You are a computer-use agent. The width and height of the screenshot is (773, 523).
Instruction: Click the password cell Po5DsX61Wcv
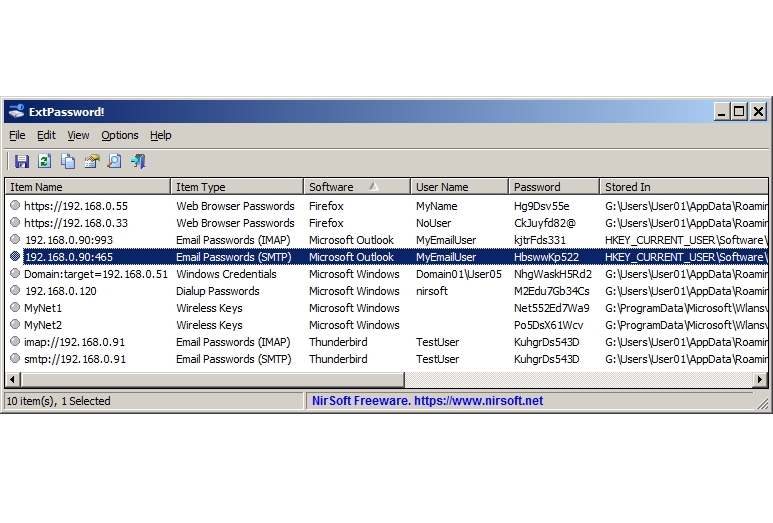coord(548,325)
